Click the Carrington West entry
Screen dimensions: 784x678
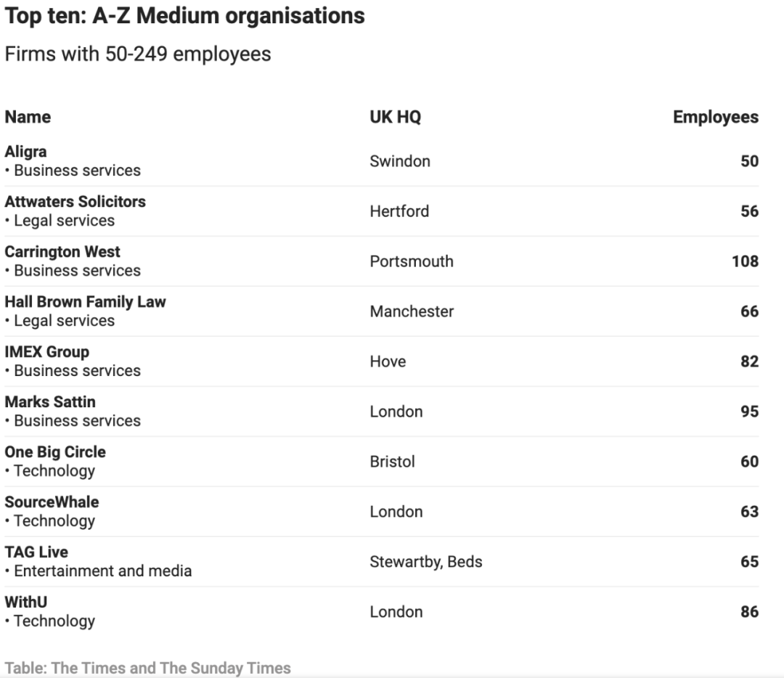point(62,251)
